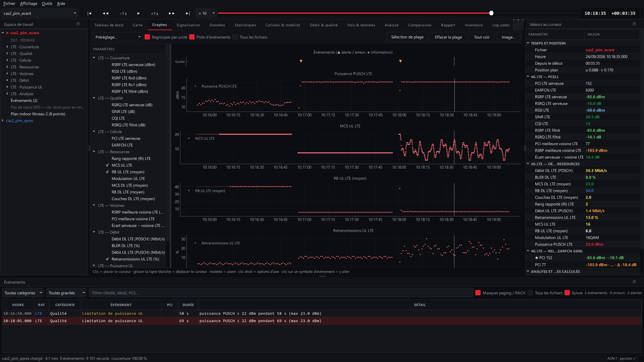Select the 10:18:01.000 event row
Viewport: 644px width, 362px height.
(x=322, y=321)
